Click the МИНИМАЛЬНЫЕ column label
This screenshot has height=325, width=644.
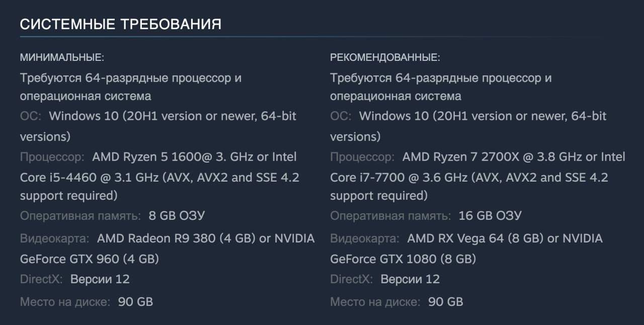62,57
